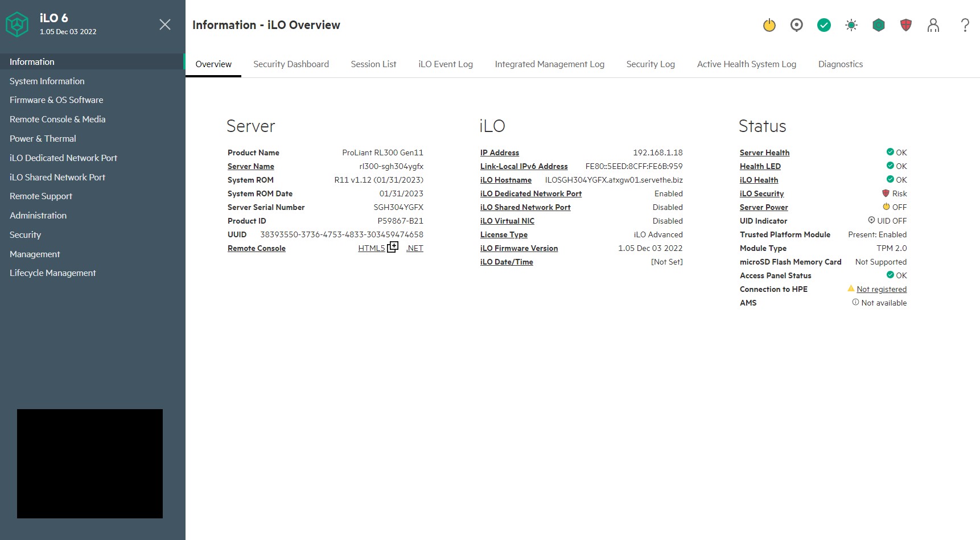
Task: Click the iLO Health status link
Action: [x=759, y=180]
